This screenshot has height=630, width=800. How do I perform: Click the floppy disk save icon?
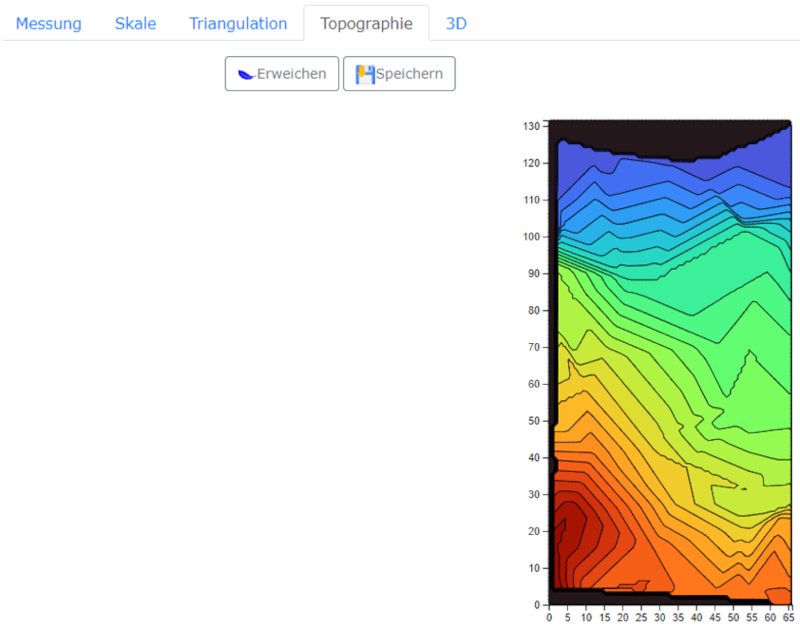[x=365, y=74]
